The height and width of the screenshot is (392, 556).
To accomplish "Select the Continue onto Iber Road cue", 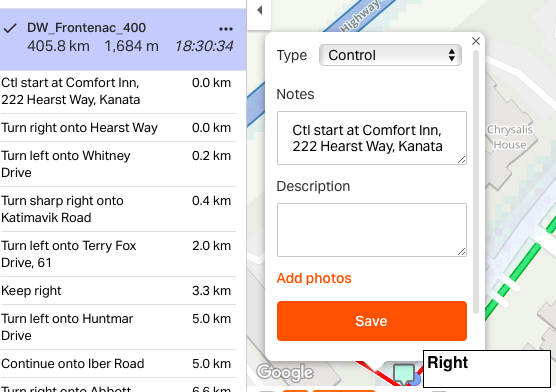I will pos(118,364).
